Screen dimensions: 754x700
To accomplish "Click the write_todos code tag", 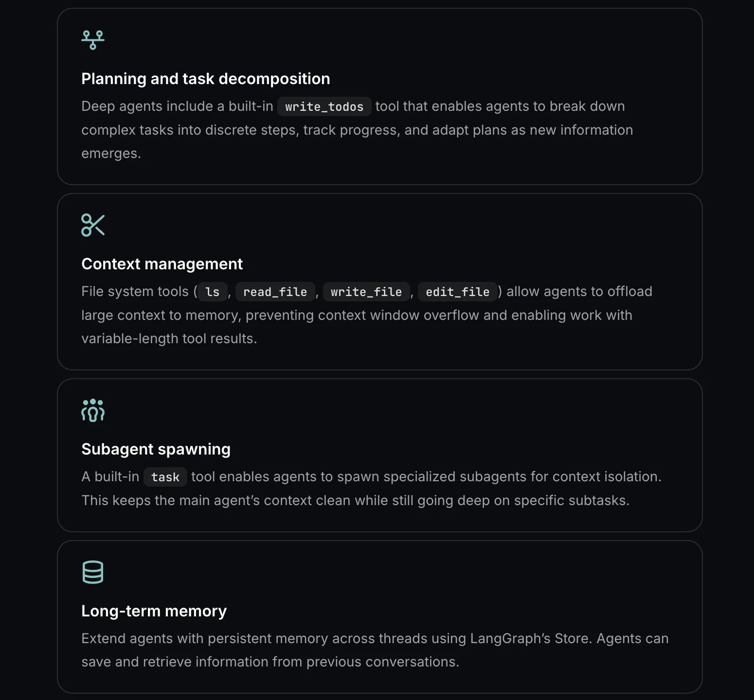I will pos(324,106).
